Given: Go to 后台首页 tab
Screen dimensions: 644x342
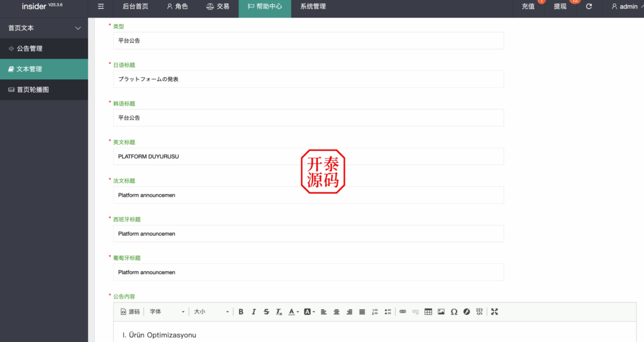Looking at the screenshot, I should 135,6.
